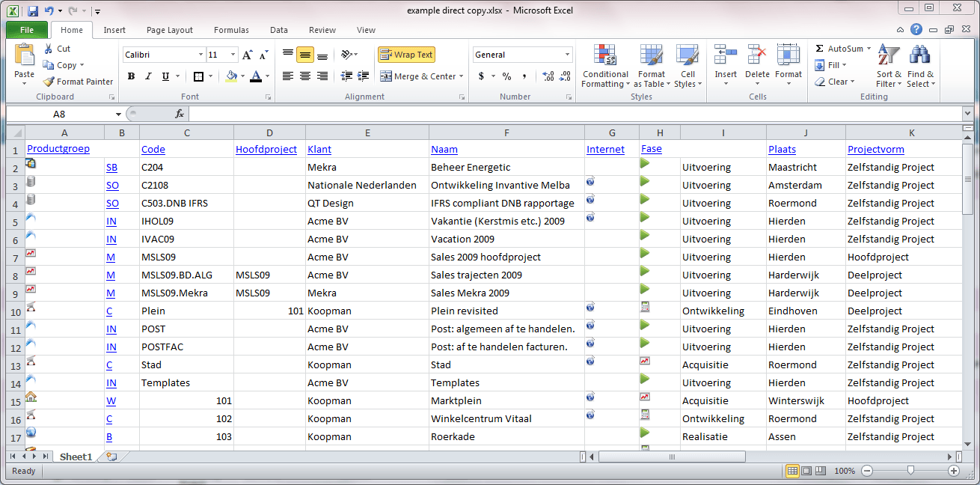Center text horizontally
This screenshot has height=485, width=980.
coord(305,76)
